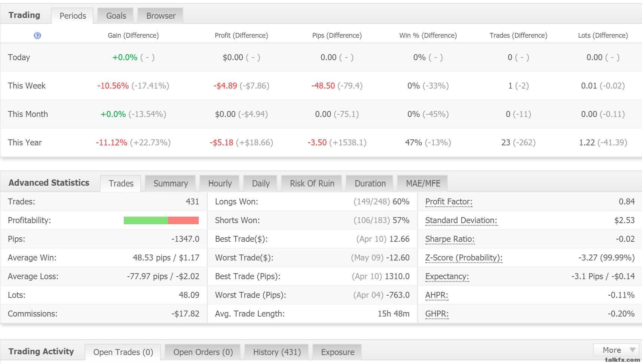Click the GHPR link
642x364 pixels.
point(437,314)
